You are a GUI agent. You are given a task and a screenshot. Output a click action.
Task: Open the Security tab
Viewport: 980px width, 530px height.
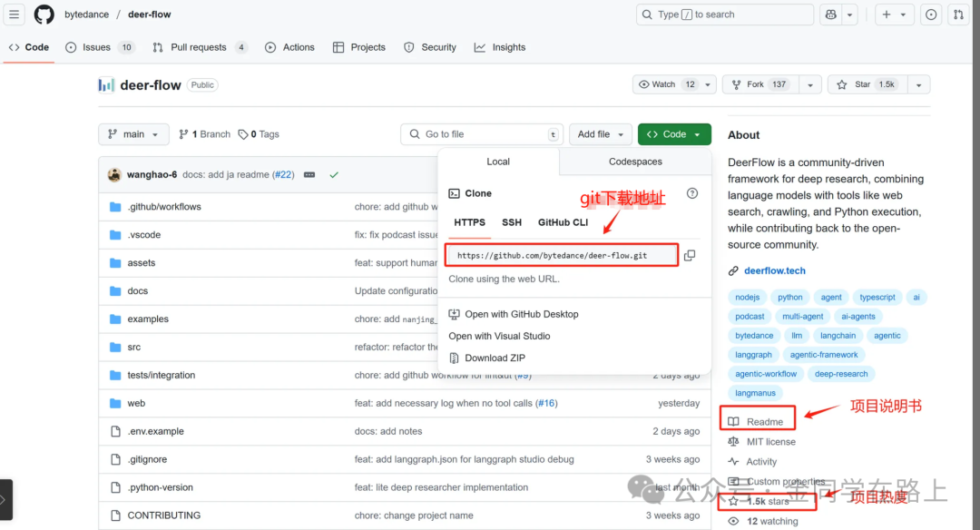(430, 47)
